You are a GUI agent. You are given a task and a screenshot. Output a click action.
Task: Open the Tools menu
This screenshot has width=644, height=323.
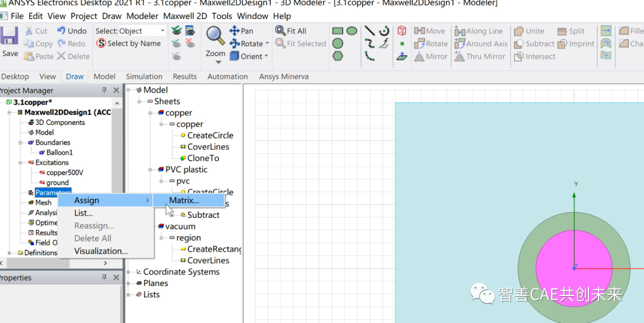pos(222,16)
